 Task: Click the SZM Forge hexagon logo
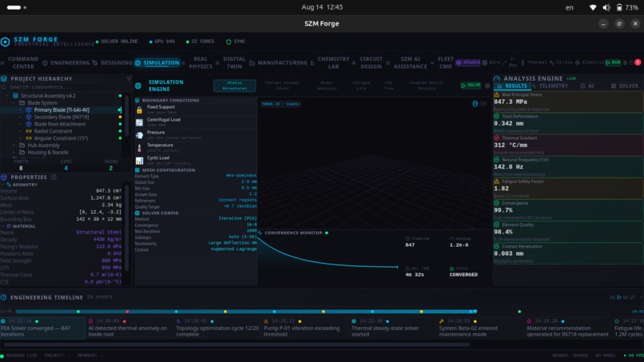click(x=6, y=42)
